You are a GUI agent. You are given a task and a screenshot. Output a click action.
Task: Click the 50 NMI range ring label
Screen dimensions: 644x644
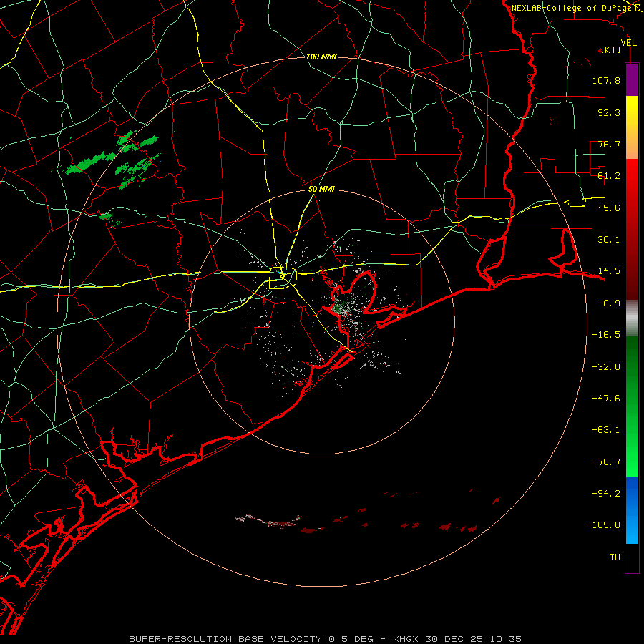321,190
